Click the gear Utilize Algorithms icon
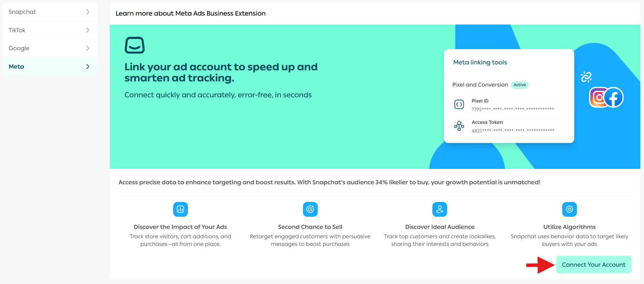644x284 pixels. point(569,209)
